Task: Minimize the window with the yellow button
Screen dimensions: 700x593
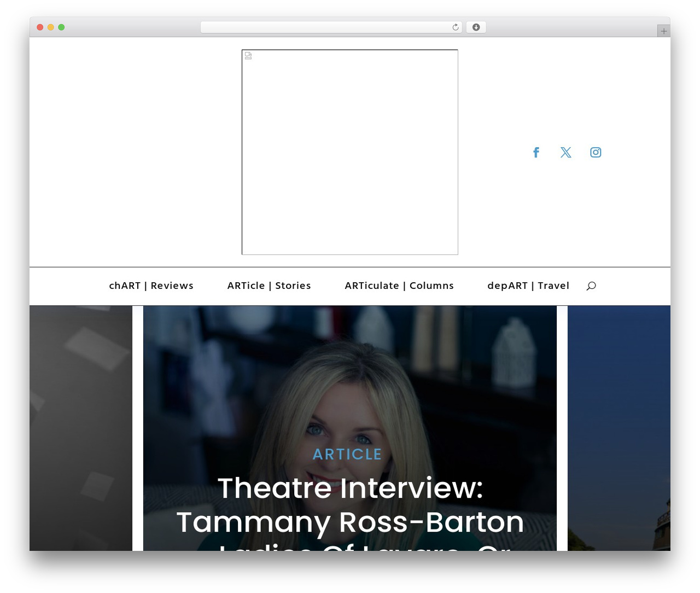Action: (51, 27)
